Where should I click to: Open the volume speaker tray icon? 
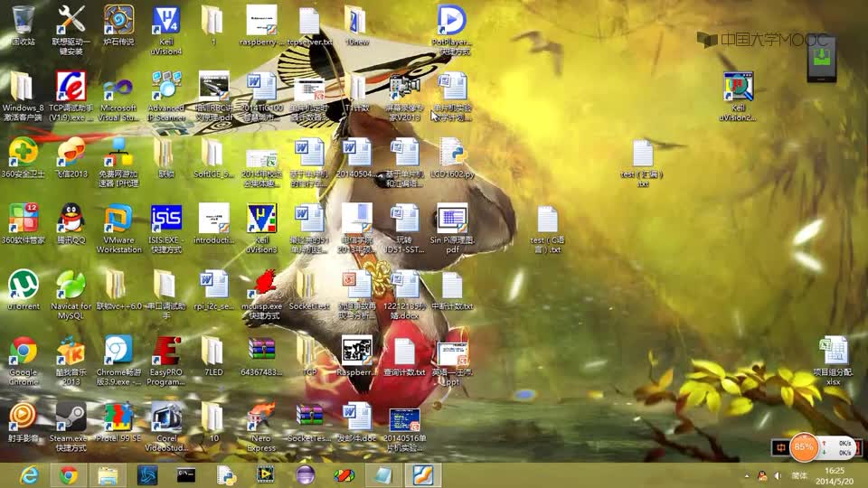pyautogui.click(x=778, y=476)
